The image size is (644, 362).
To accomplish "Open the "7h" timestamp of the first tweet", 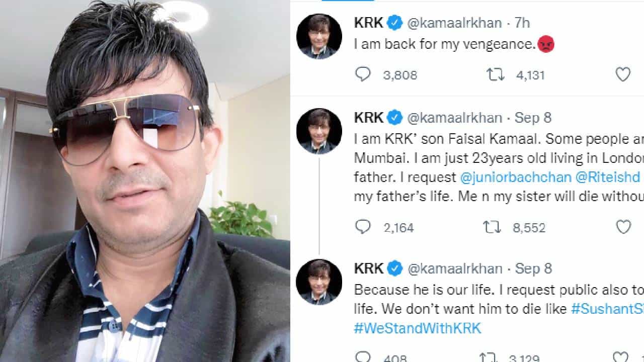I will tap(522, 23).
